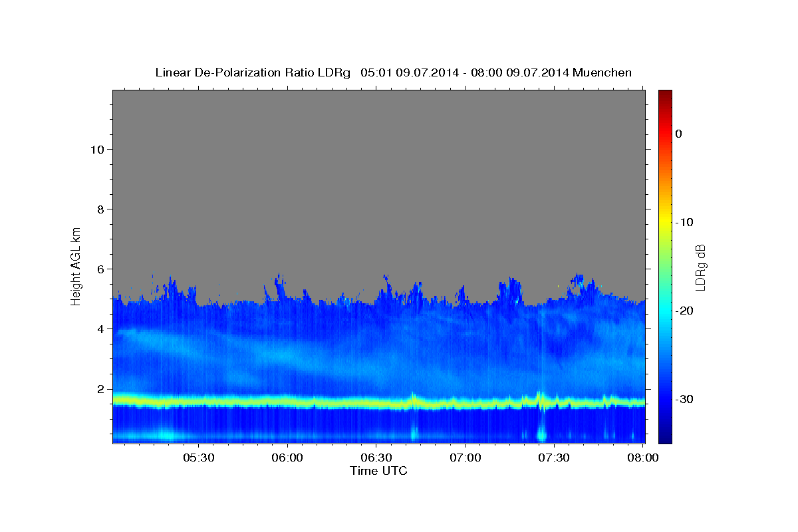Click the colorbar value -10 label
Viewport: 798px width, 532px height.
pos(684,222)
